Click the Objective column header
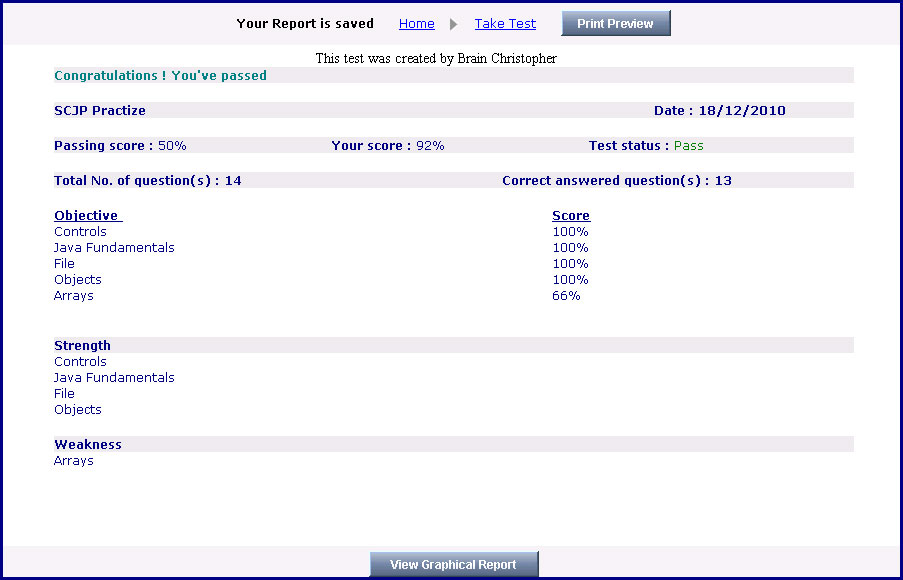903x580 pixels. point(88,215)
